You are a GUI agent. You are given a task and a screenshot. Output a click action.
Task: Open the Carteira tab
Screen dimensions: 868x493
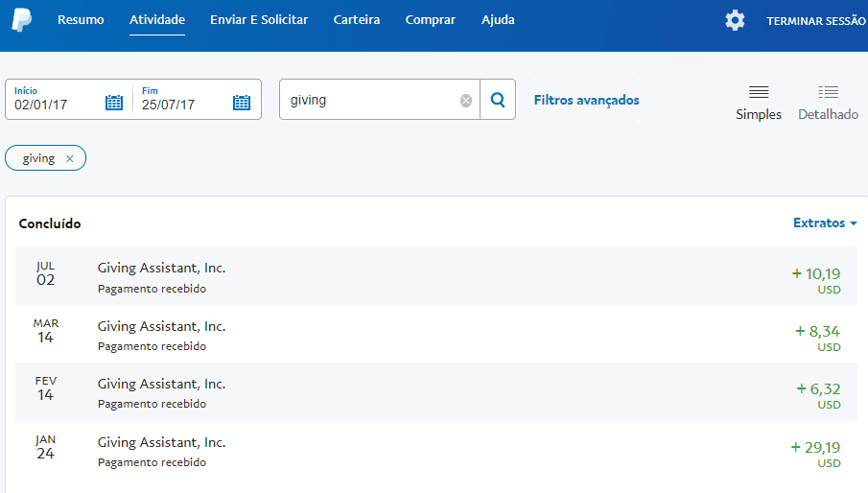point(357,20)
